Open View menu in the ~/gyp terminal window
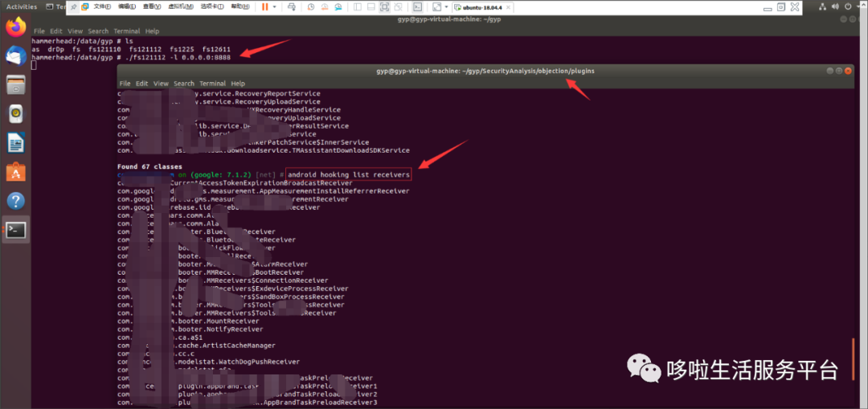 76,31
